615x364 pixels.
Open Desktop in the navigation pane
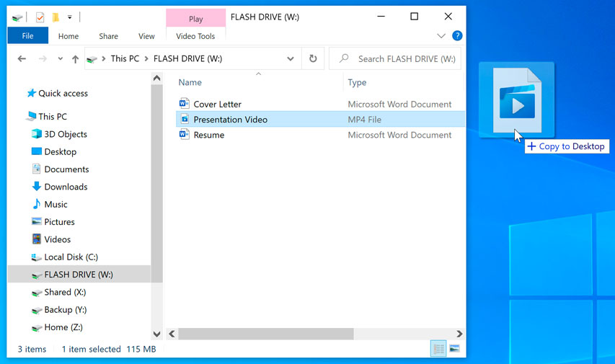click(60, 152)
